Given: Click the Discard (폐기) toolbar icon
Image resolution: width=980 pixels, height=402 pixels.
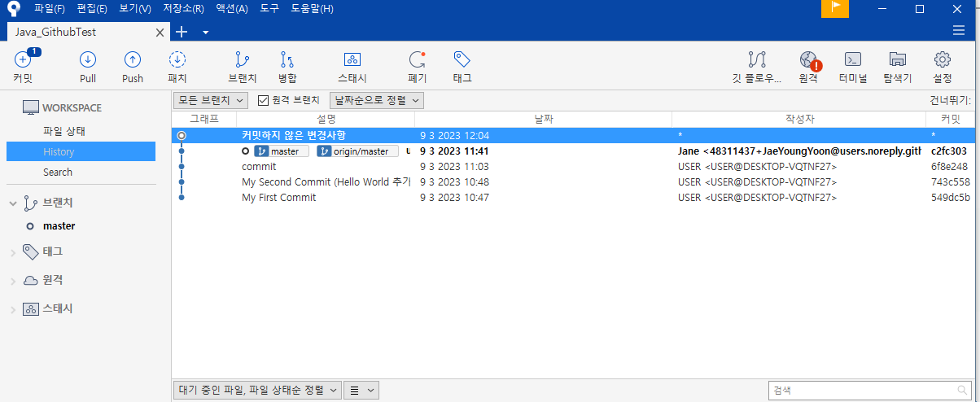Looking at the screenshot, I should coord(418,66).
